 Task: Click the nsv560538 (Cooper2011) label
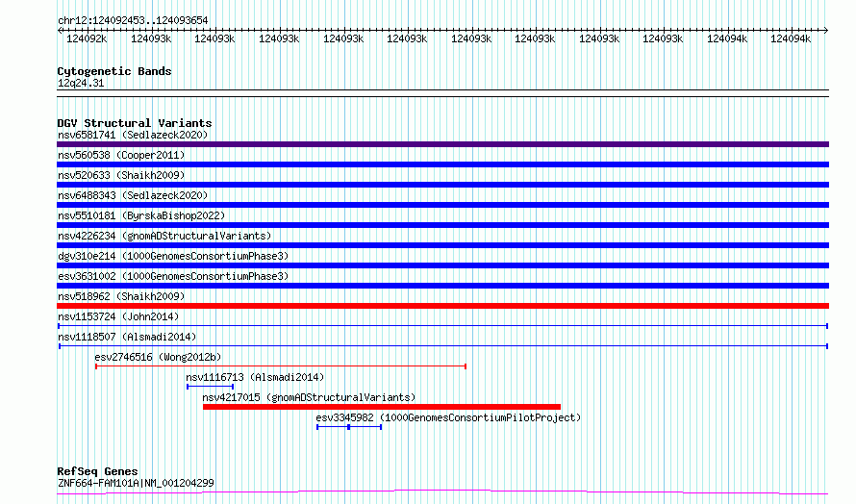point(121,155)
